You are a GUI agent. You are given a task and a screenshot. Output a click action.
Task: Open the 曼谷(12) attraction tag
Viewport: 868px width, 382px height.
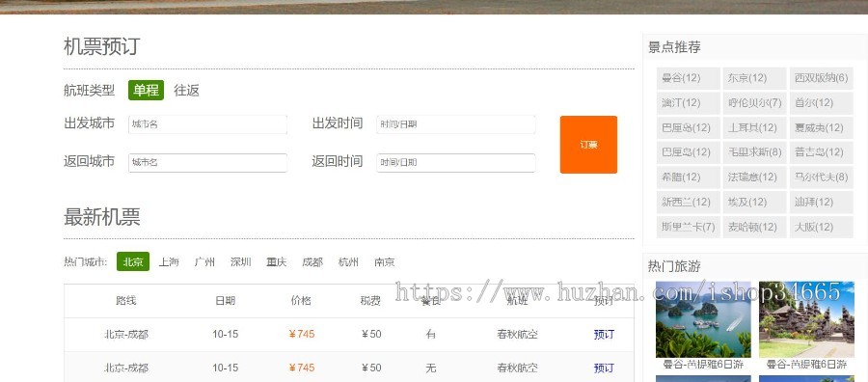click(688, 78)
